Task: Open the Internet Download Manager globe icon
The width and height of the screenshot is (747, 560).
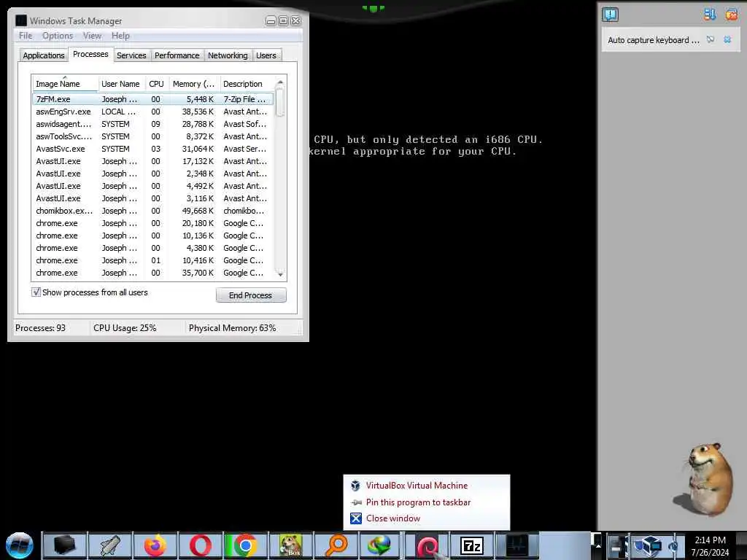Action: click(380, 545)
